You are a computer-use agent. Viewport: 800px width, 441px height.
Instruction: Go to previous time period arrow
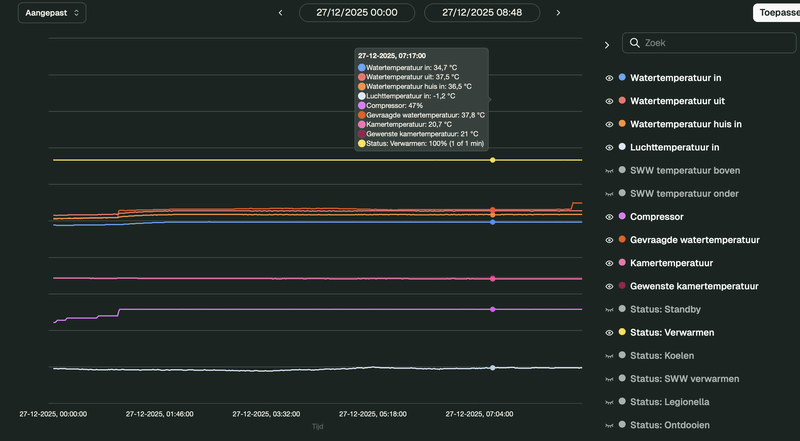tap(280, 13)
